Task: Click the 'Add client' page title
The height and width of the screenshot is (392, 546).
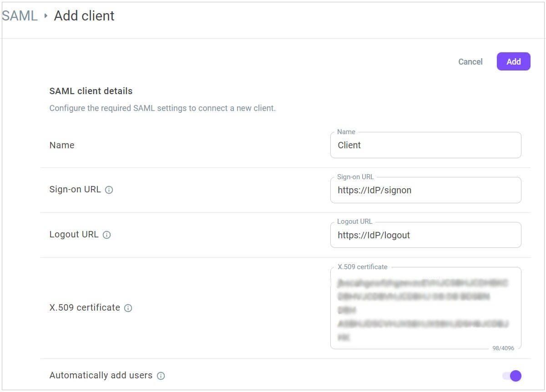Action: (x=84, y=16)
